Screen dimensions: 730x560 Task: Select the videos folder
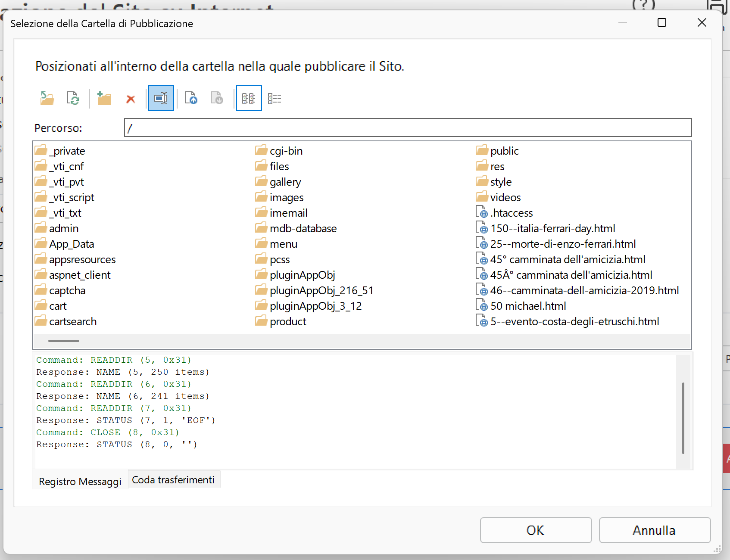(498, 197)
